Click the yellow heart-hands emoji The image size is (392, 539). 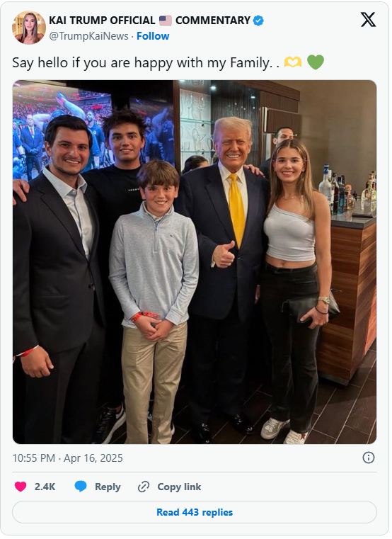pyautogui.click(x=293, y=62)
